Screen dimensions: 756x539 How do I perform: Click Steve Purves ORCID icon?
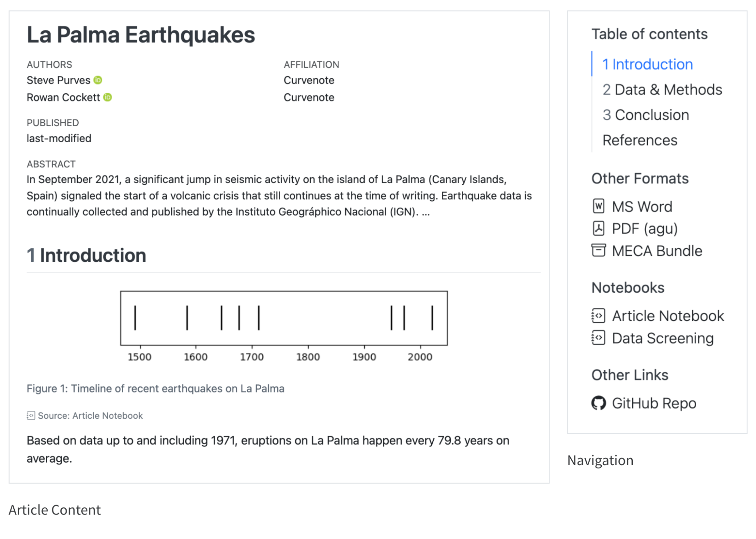pos(98,80)
